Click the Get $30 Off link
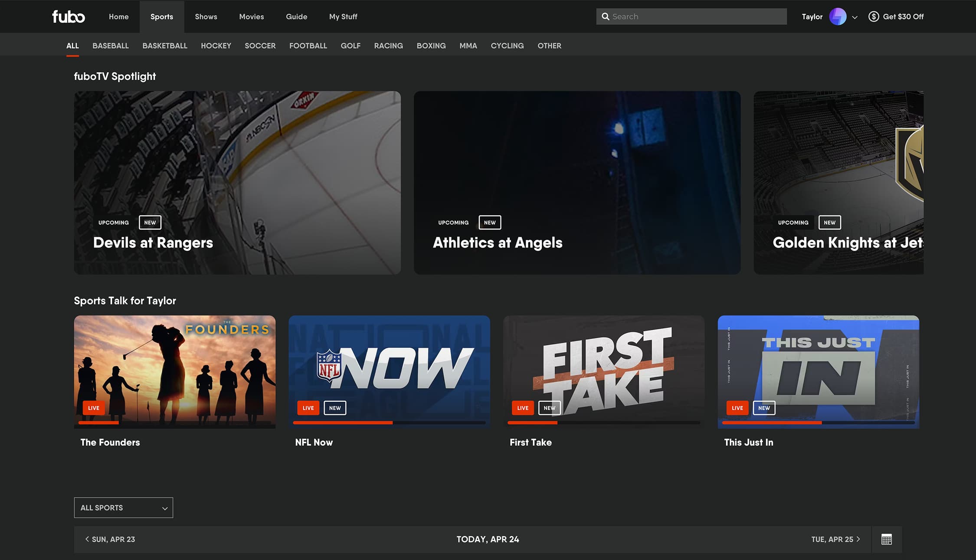 tap(903, 16)
